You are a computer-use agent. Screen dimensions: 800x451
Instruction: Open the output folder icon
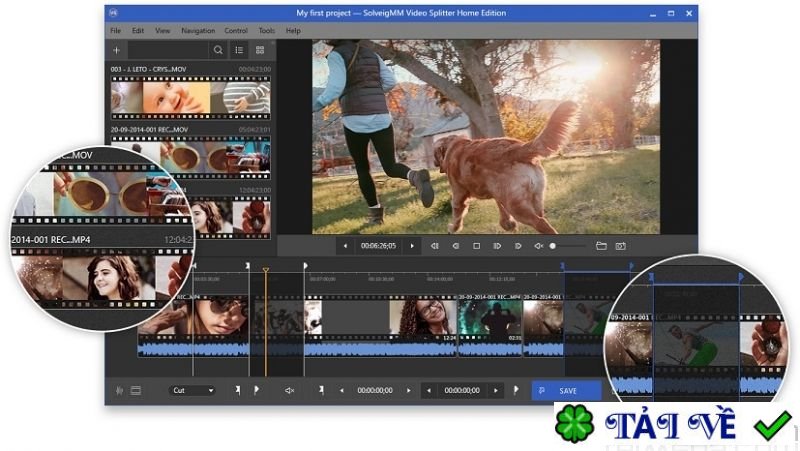pyautogui.click(x=601, y=246)
